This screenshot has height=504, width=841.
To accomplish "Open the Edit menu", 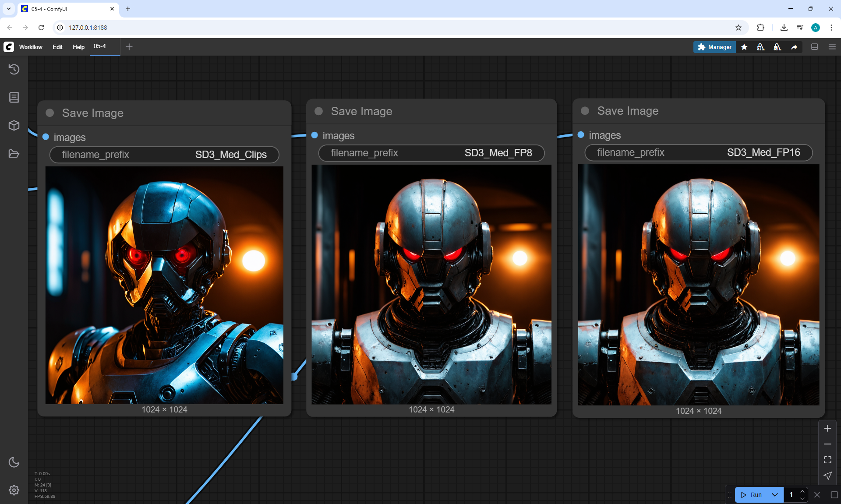I will 57,47.
